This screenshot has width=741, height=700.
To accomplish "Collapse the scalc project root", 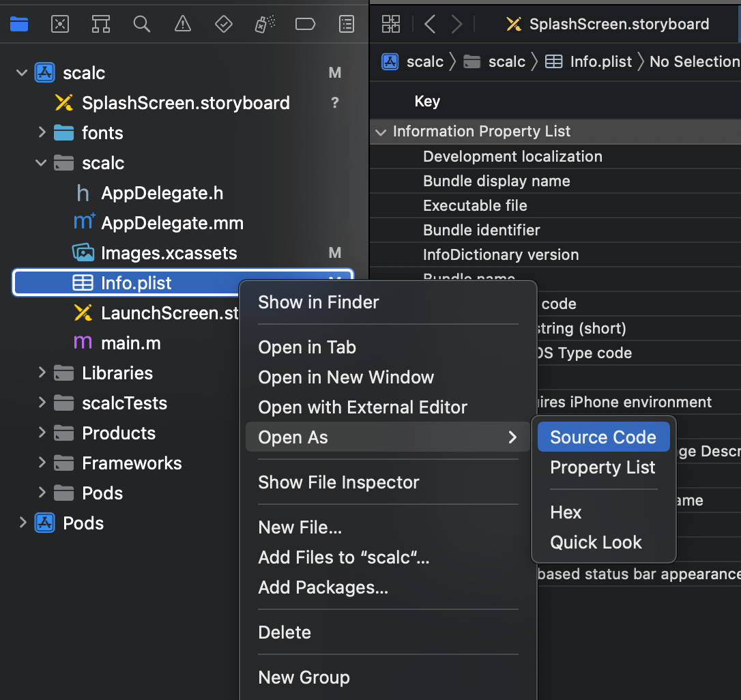I will click(x=22, y=73).
